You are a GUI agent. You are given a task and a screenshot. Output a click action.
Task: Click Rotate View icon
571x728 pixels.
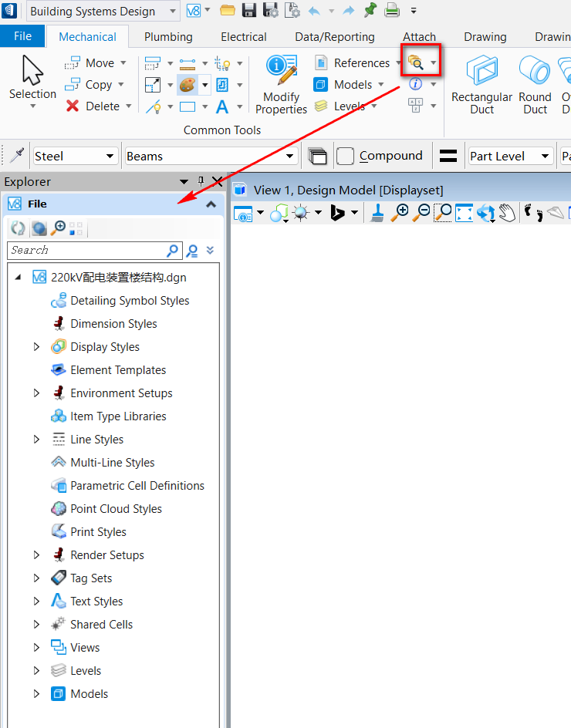[x=486, y=213]
